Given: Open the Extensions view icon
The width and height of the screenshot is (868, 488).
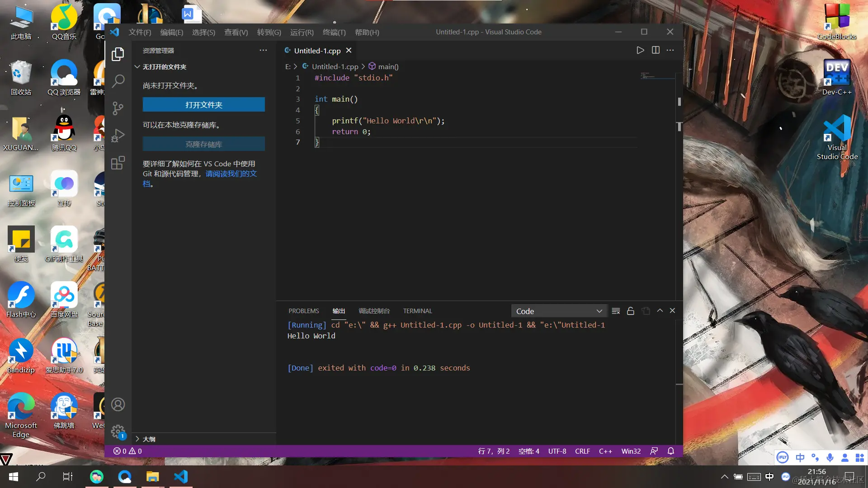Looking at the screenshot, I should [118, 163].
